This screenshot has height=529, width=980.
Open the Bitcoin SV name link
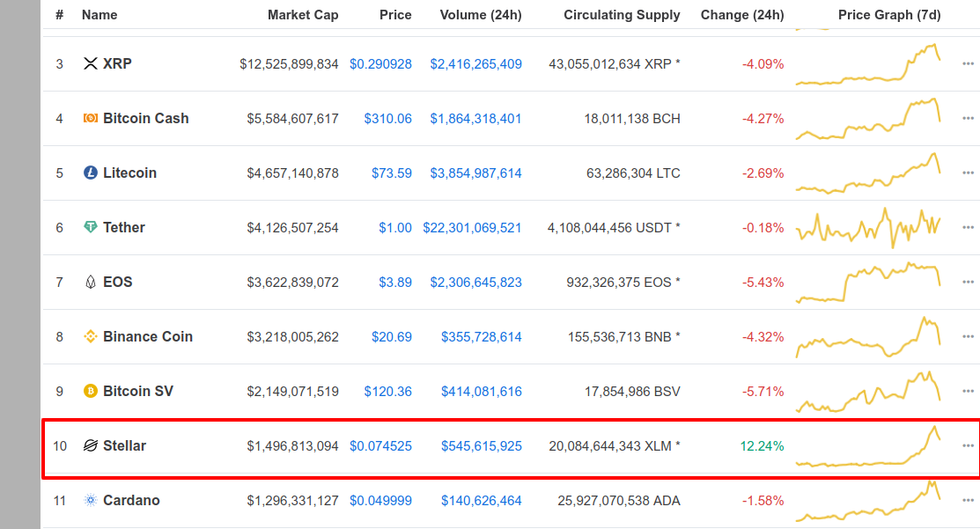coord(138,391)
